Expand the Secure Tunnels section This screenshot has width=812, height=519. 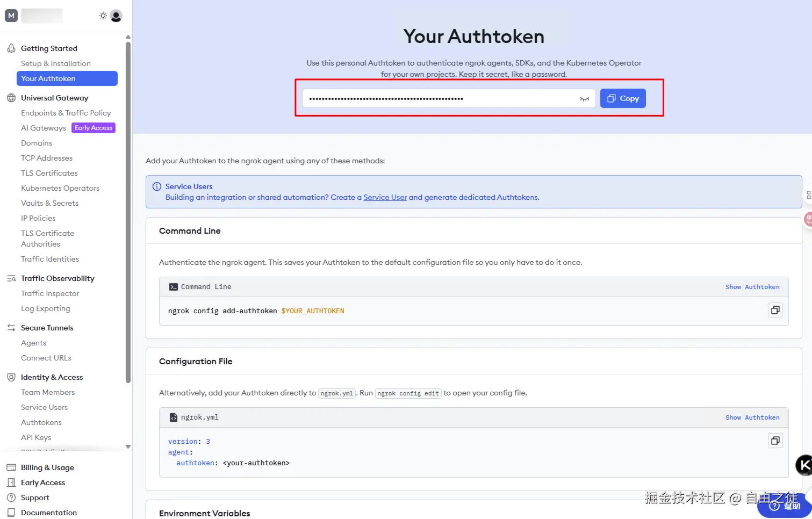[47, 328]
